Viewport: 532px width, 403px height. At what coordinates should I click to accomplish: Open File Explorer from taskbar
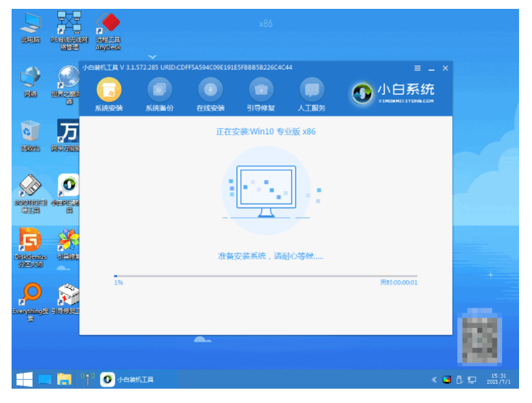click(64, 379)
